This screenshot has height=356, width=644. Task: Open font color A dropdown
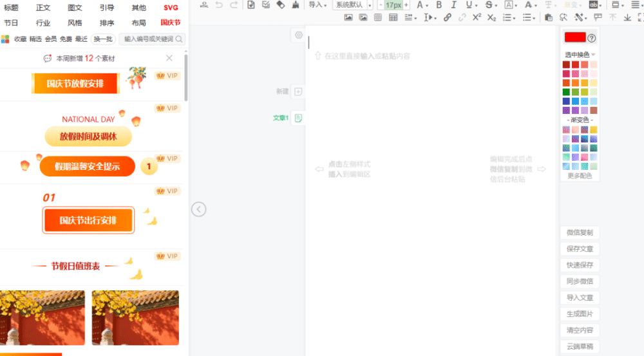[x=422, y=5]
